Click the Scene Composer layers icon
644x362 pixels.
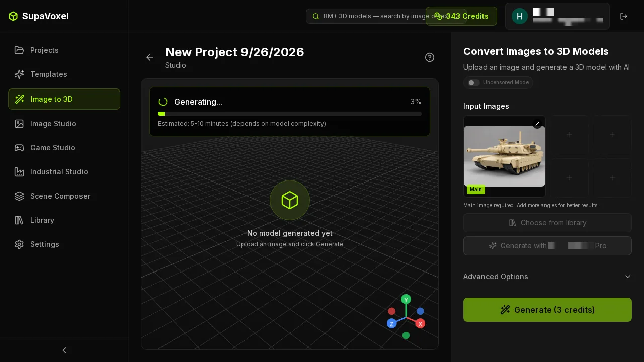coord(19,196)
